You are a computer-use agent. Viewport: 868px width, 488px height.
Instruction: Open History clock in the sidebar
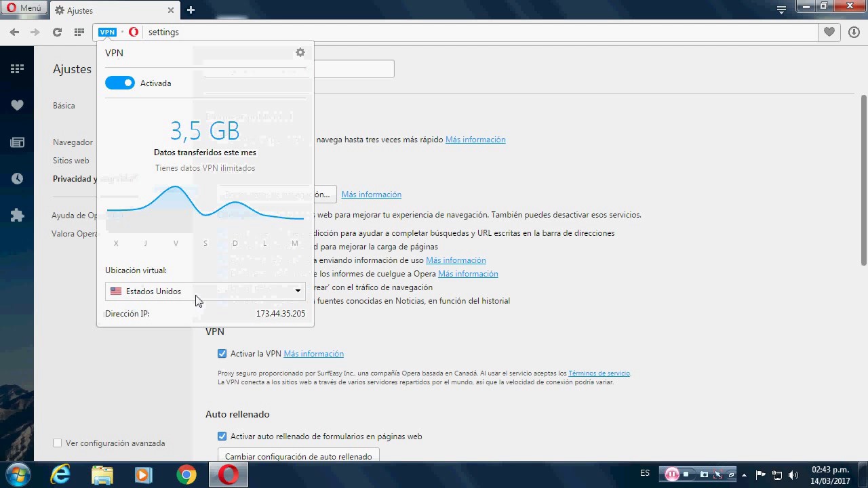(x=17, y=179)
